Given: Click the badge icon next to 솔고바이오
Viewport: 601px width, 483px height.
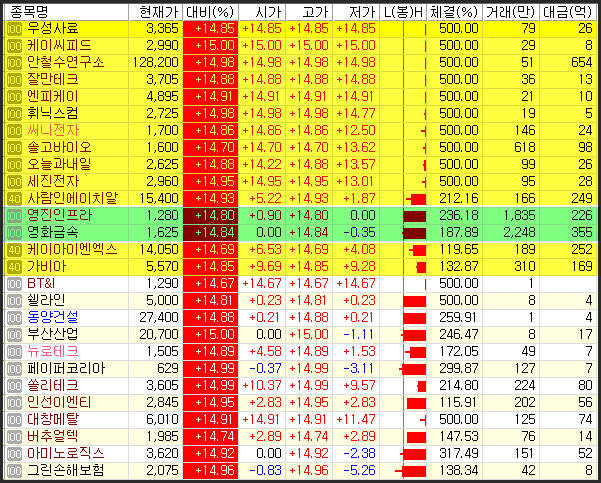Looking at the screenshot, I should click(15, 148).
